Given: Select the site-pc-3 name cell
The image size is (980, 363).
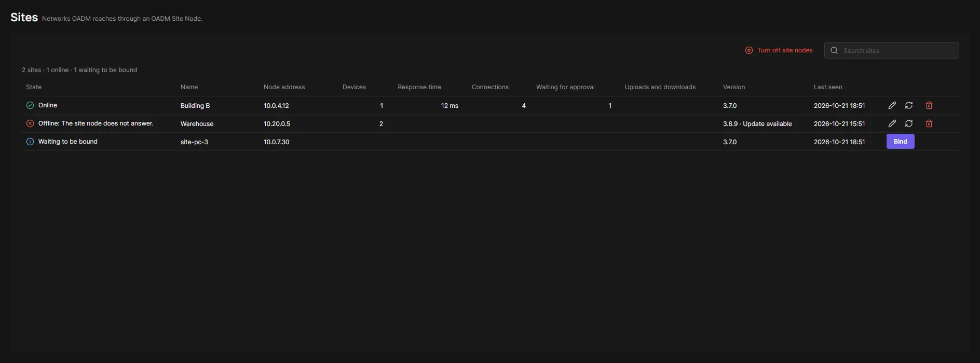Looking at the screenshot, I should [194, 142].
